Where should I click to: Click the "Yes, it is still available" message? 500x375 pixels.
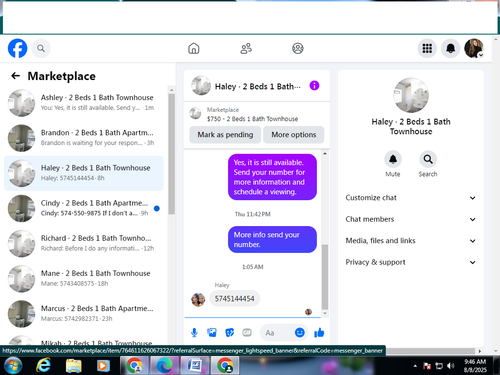(272, 177)
